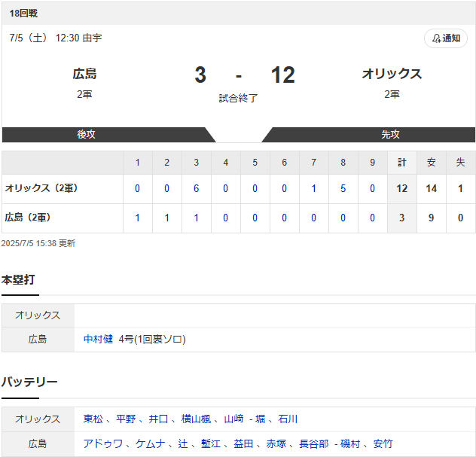The image size is (476, 457).
Task: Click Orix 8th inning score 5
Action: tap(343, 188)
